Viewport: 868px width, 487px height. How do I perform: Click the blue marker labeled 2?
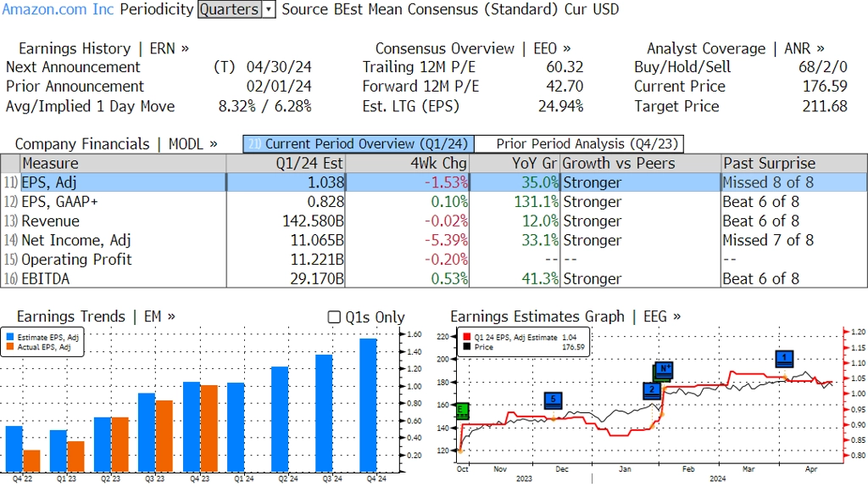click(x=651, y=390)
